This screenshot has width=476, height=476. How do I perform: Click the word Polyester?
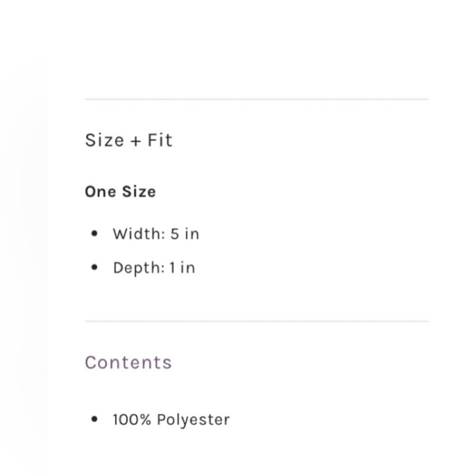tap(193, 420)
